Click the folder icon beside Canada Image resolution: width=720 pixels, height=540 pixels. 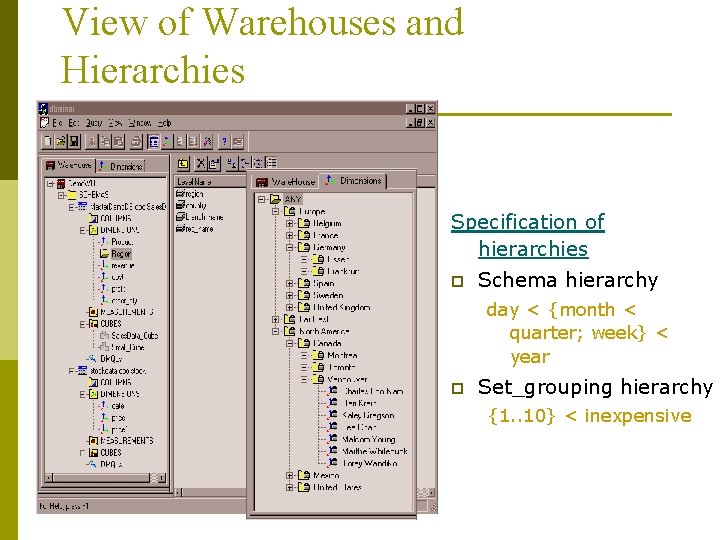coord(304,343)
